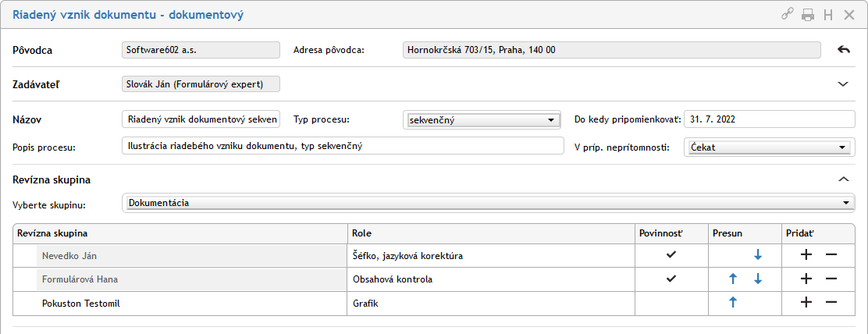Click the Do kedy pripomienkovať date field
The image size is (868, 334).
769,119
